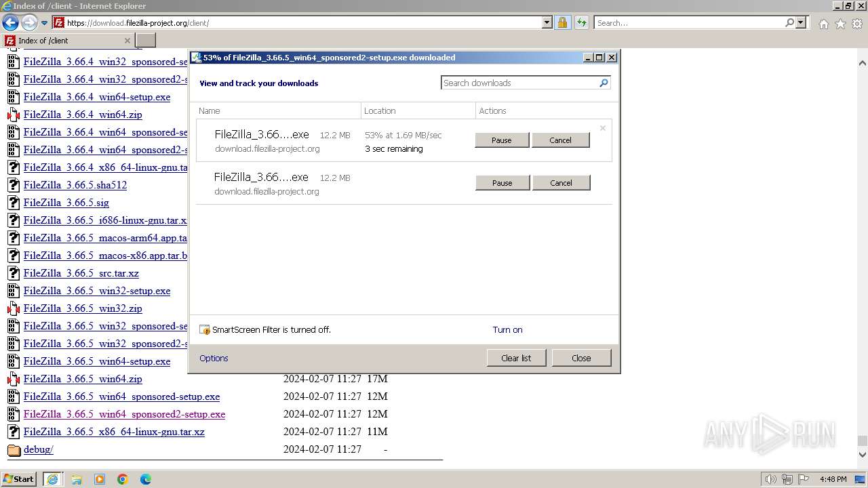868x488 pixels.
Task: Click Internet Explorer taskbar icon
Action: [52, 479]
